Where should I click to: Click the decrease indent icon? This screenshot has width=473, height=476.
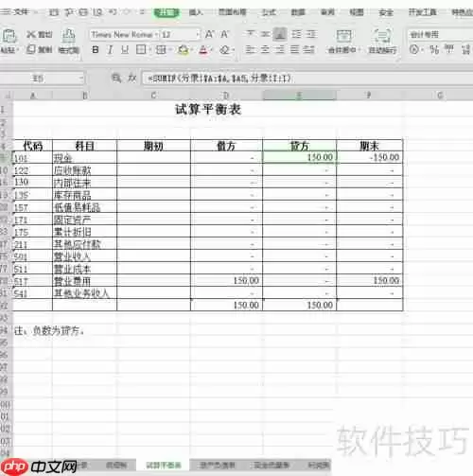tap(296, 34)
